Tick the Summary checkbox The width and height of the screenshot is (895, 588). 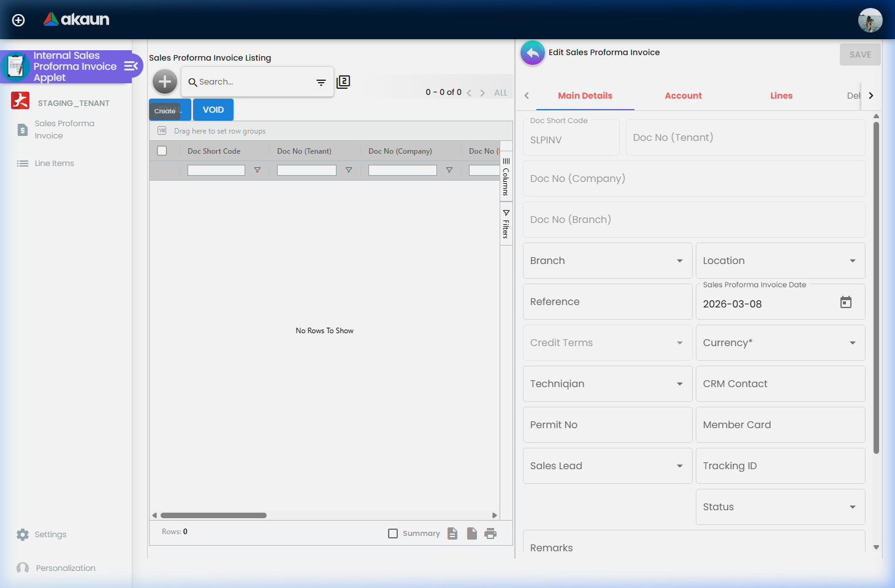tap(393, 533)
